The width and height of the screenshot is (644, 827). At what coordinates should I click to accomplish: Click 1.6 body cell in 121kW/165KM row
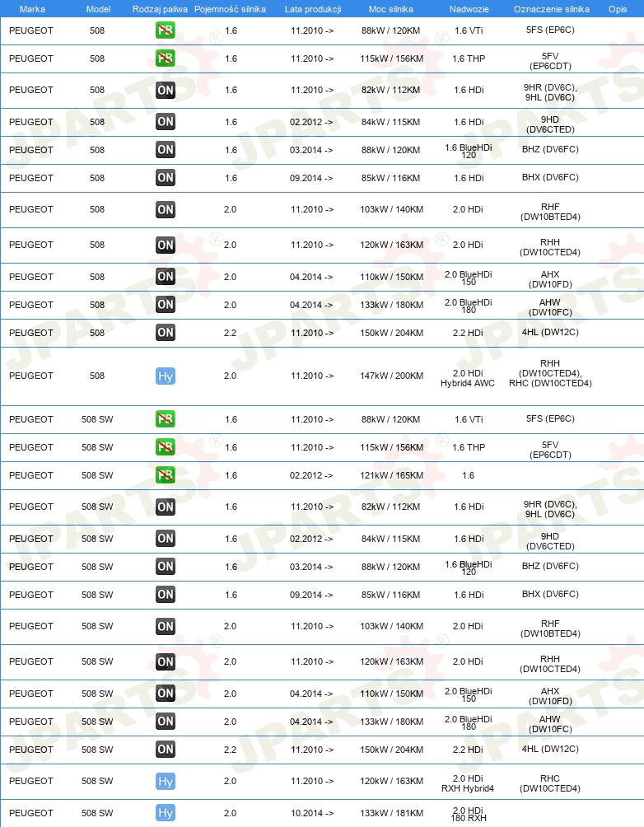coord(469,475)
